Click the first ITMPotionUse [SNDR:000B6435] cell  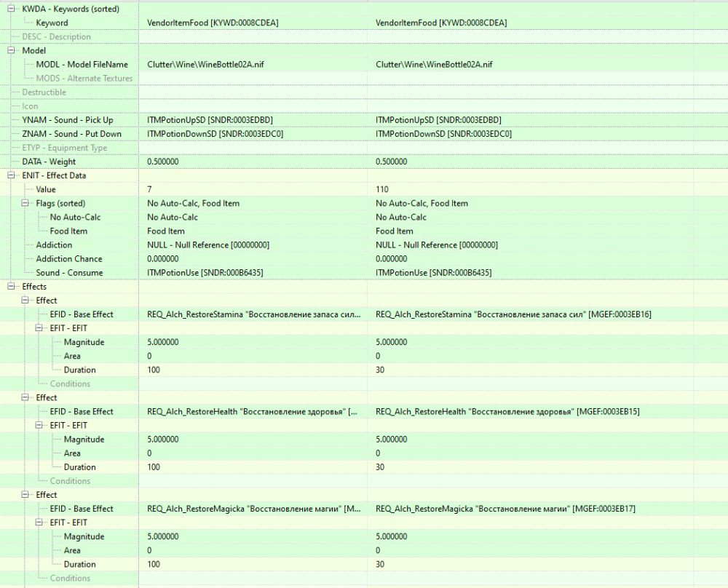coord(253,273)
